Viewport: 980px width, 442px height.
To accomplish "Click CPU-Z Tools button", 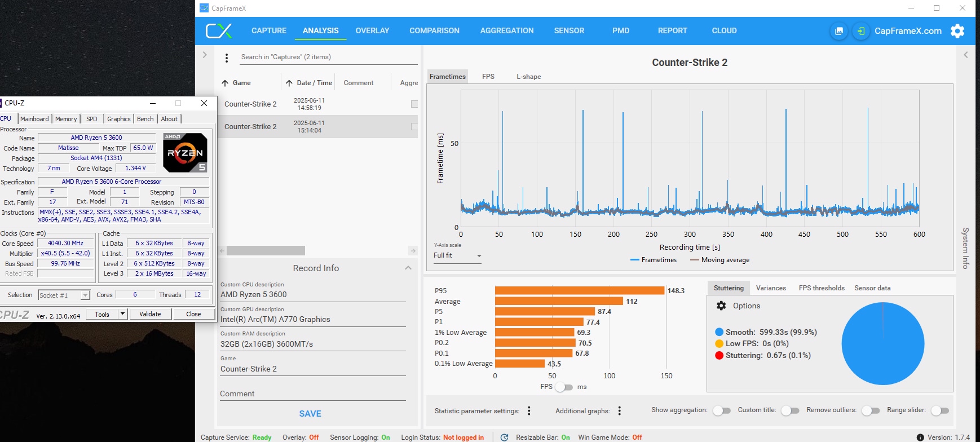I will (102, 314).
